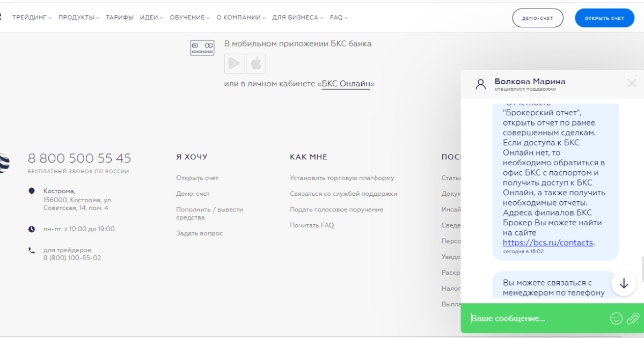The width and height of the screenshot is (644, 338).
Task: Click Подать голосовое поручение link
Action: pos(336,209)
